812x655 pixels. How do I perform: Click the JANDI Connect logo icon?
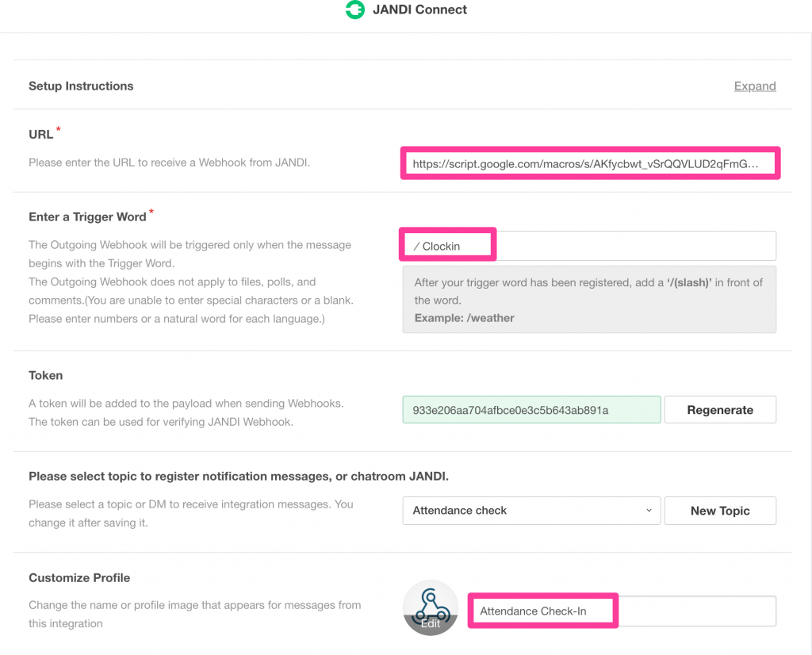[354, 10]
